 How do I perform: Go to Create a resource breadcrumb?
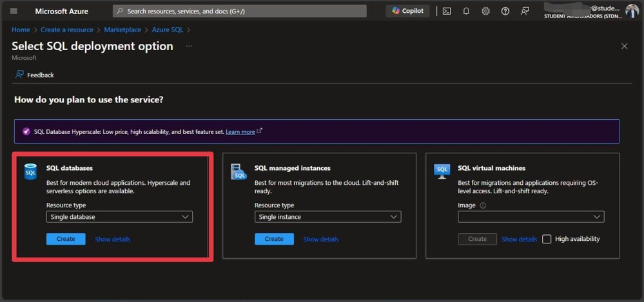point(67,30)
